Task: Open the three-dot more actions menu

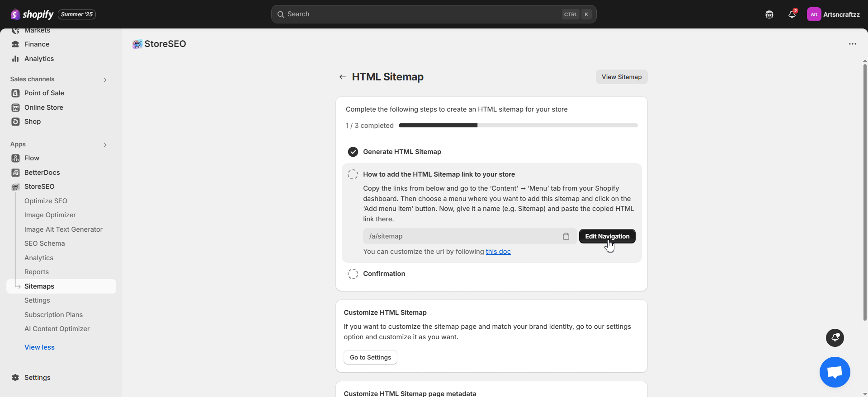Action: (853, 44)
